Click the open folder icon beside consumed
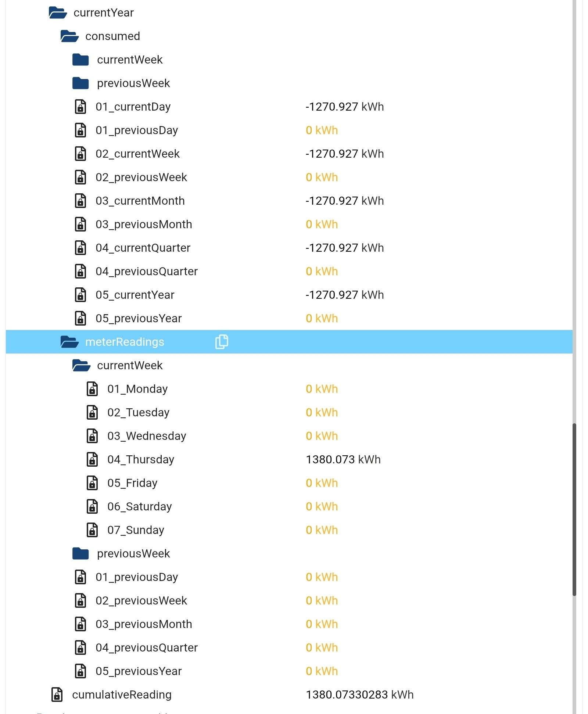 pos(69,36)
